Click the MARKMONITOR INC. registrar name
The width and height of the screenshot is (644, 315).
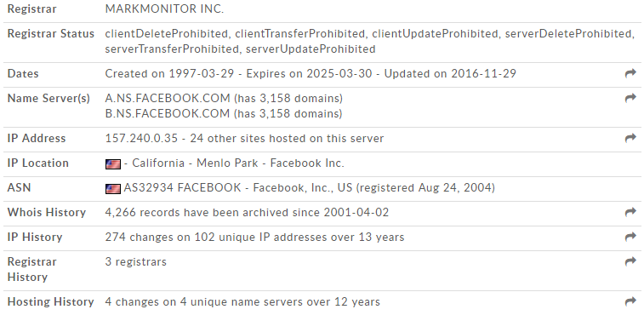click(x=164, y=9)
